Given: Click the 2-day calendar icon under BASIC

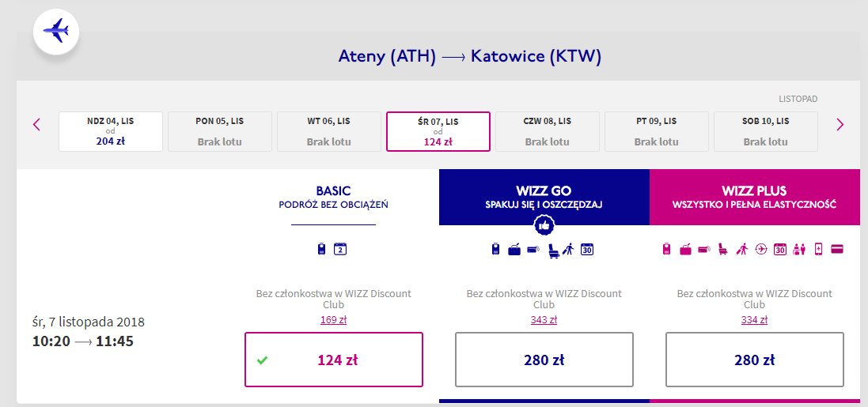Looking at the screenshot, I should coord(340,250).
